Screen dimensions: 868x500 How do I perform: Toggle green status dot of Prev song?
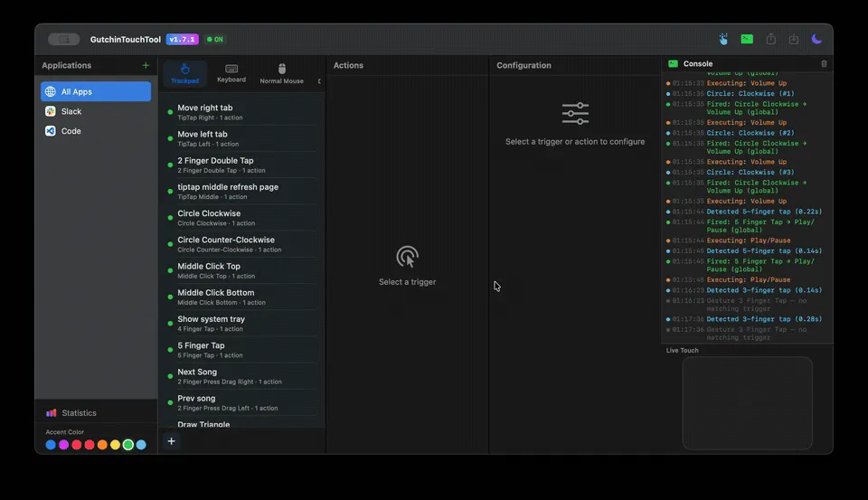pyautogui.click(x=170, y=402)
